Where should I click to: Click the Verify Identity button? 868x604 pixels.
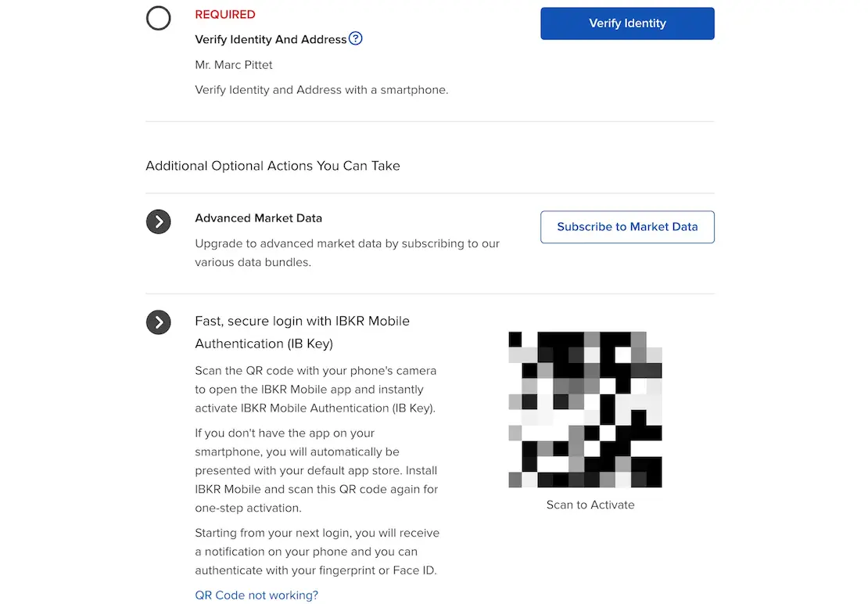pyautogui.click(x=627, y=23)
